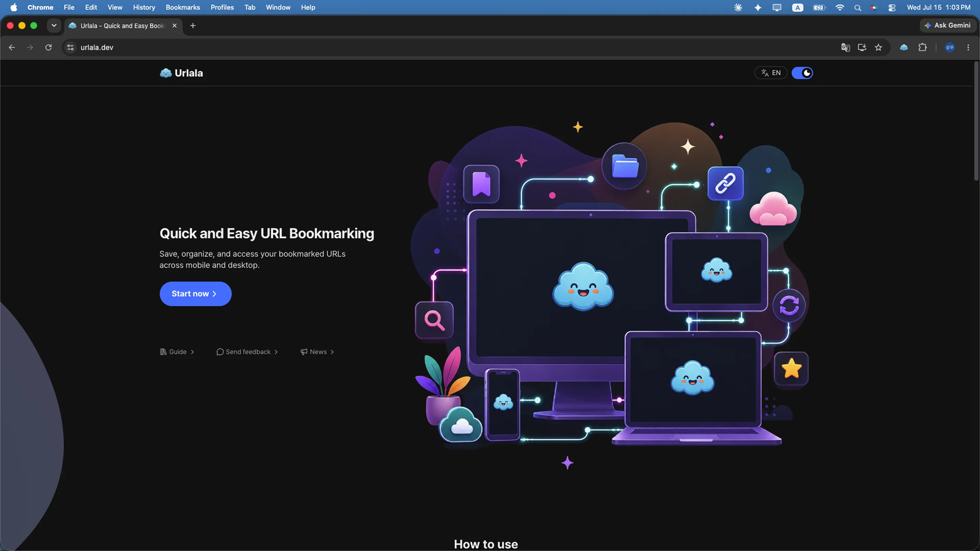
Task: Open the EN language selector
Action: [771, 73]
